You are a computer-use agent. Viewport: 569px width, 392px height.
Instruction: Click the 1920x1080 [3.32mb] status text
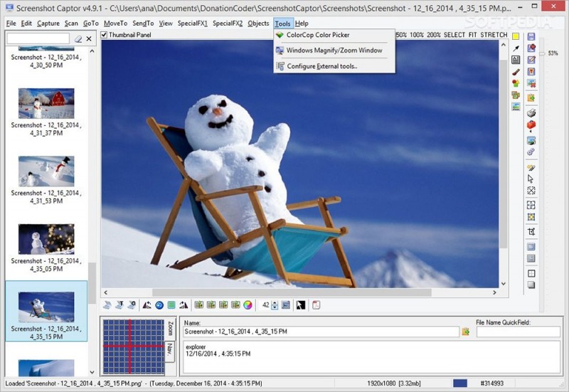[394, 383]
